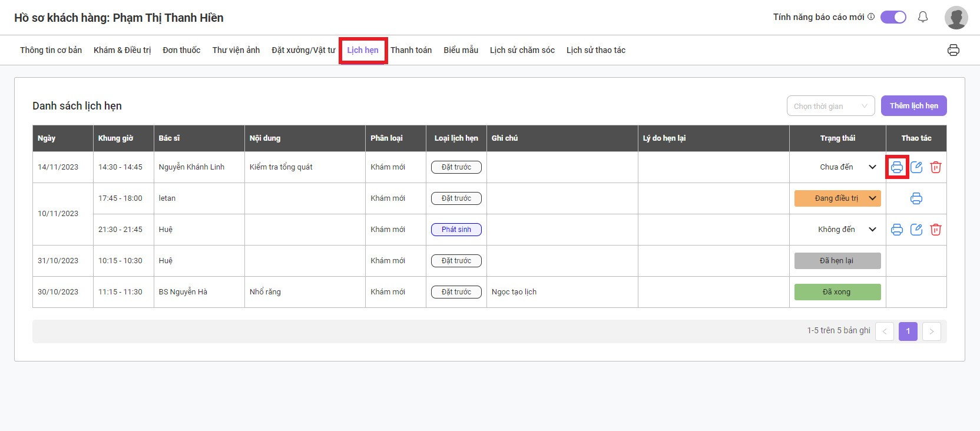Print the 14/11/2023 appointment row
The width and height of the screenshot is (980, 431).
point(896,167)
